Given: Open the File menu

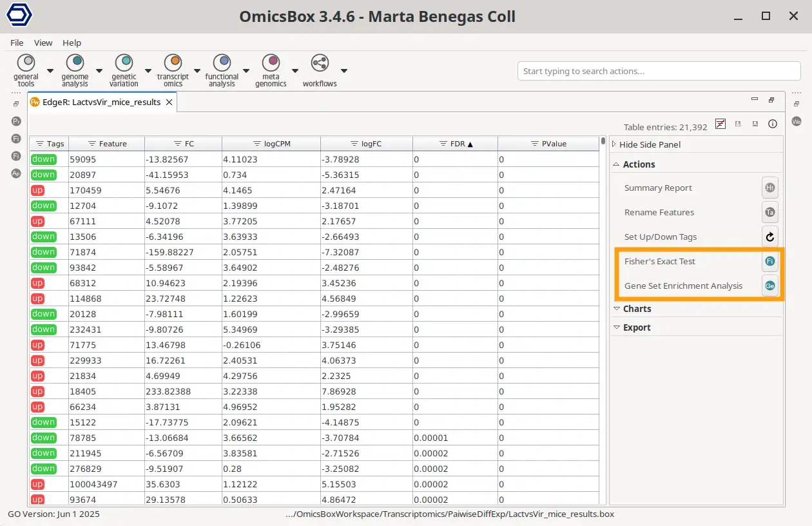Looking at the screenshot, I should [17, 43].
